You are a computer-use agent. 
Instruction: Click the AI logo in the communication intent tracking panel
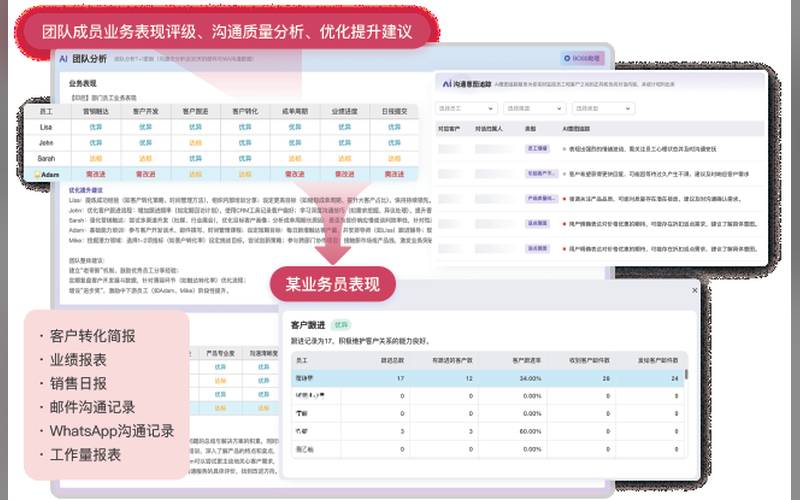pos(446,84)
